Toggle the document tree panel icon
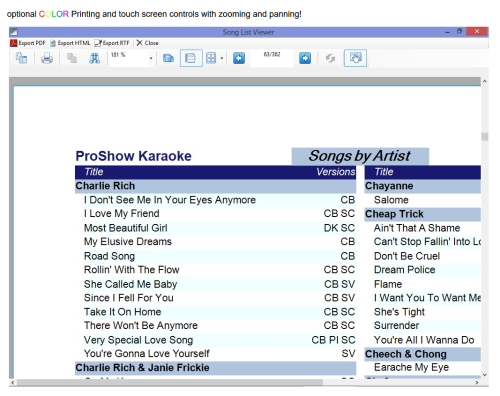Screen dimensions: 500x396 [x=22, y=58]
